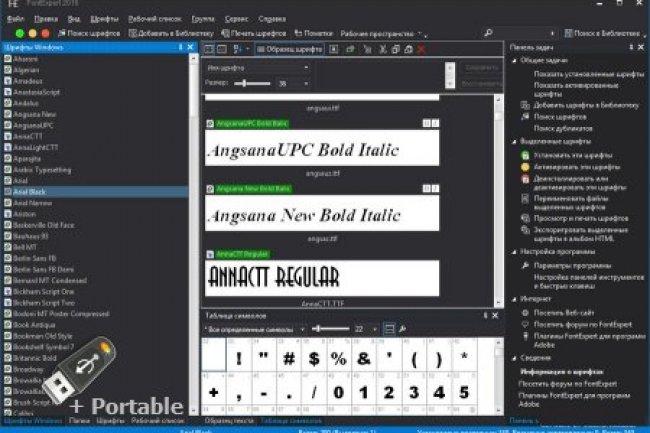Toggle the marker beside Angsana New Bold Italic
Screen dimensions: 650x433
209,188
